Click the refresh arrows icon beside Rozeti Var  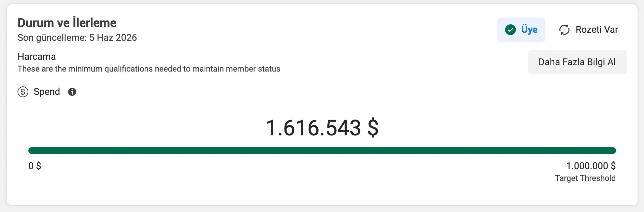(564, 30)
